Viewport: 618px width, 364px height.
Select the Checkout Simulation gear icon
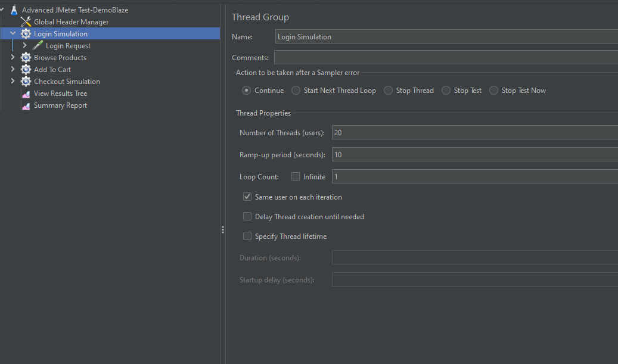[26, 81]
